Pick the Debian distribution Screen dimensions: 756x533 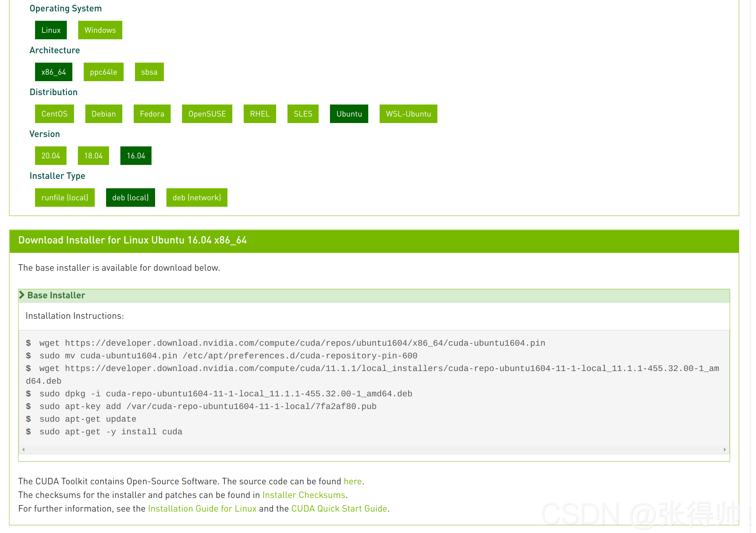104,114
